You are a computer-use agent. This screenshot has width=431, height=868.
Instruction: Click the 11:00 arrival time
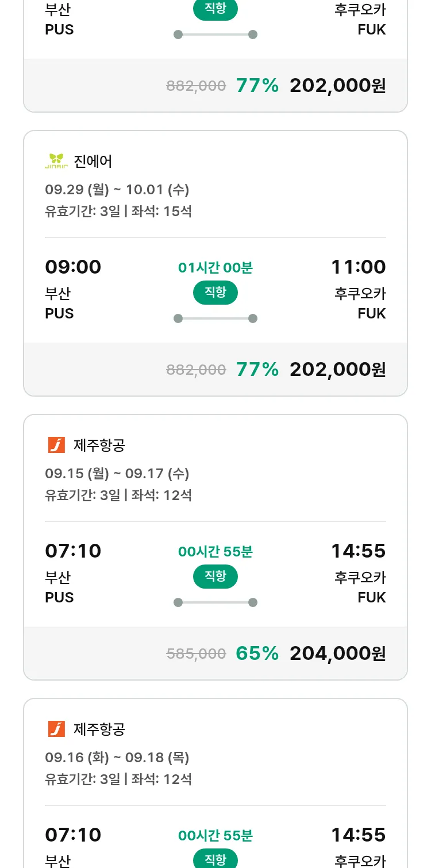[358, 267]
